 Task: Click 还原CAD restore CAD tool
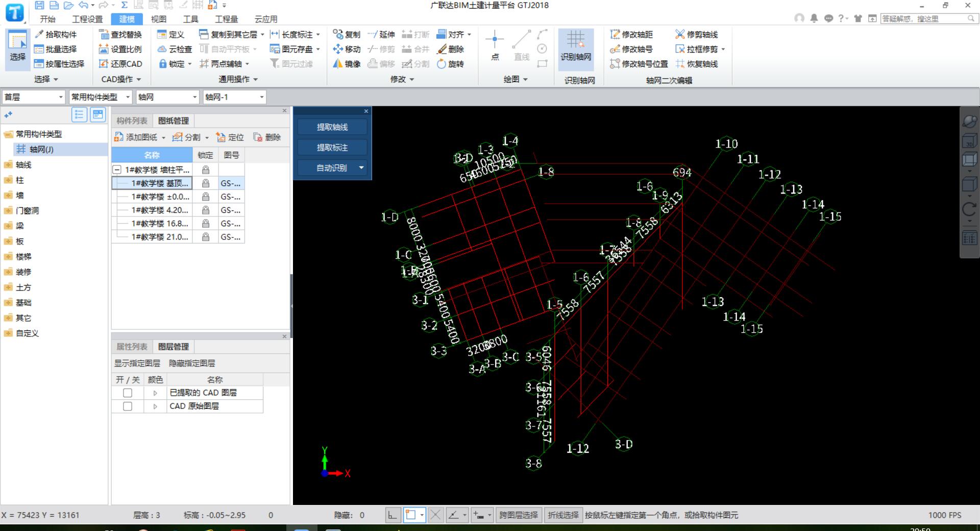(x=120, y=64)
